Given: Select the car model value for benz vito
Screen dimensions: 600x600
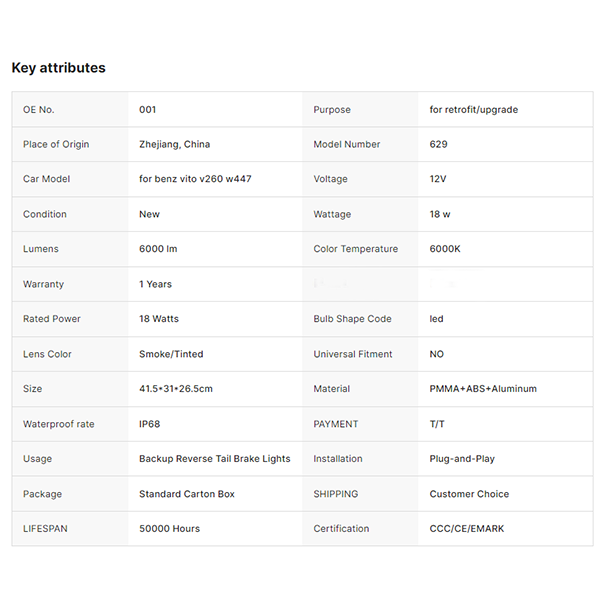Looking at the screenshot, I should (196, 180).
